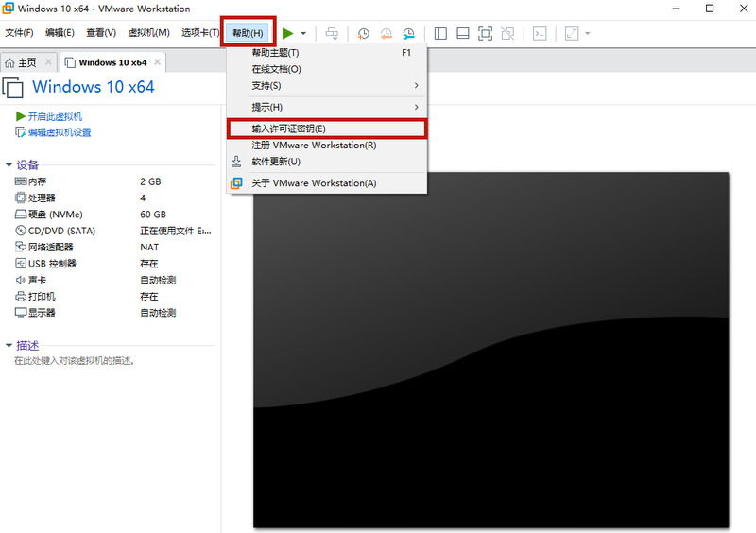This screenshot has width=756, height=533.
Task: Select the Windows 10 x64 tab
Action: pos(112,62)
